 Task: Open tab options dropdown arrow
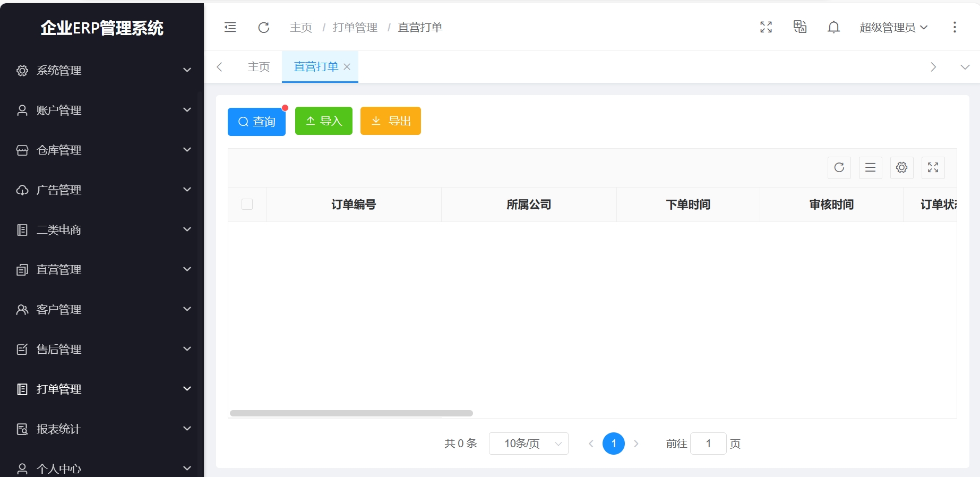coord(965,67)
